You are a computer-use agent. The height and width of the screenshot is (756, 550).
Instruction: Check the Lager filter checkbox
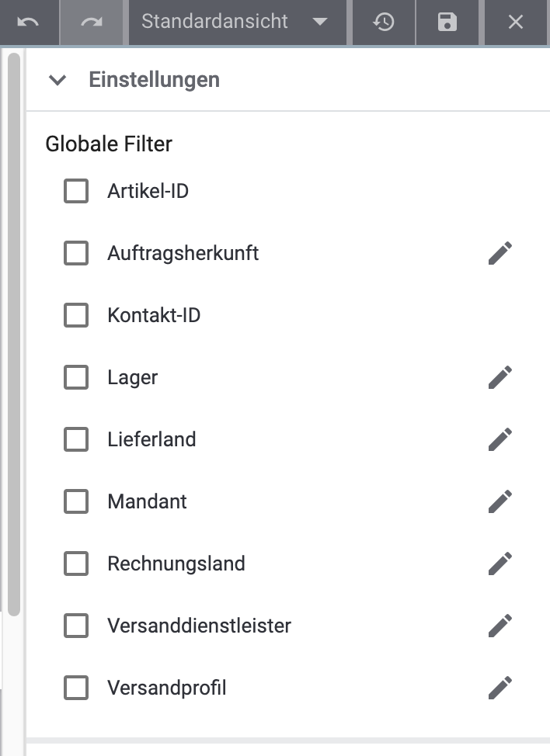click(76, 377)
